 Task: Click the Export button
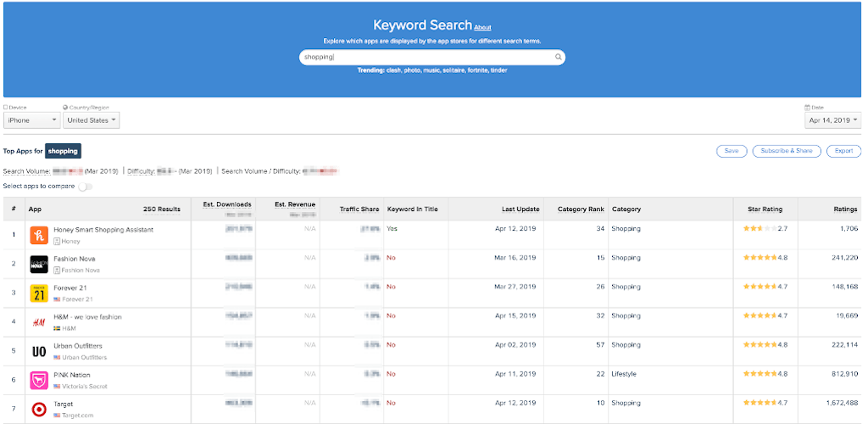(843, 151)
